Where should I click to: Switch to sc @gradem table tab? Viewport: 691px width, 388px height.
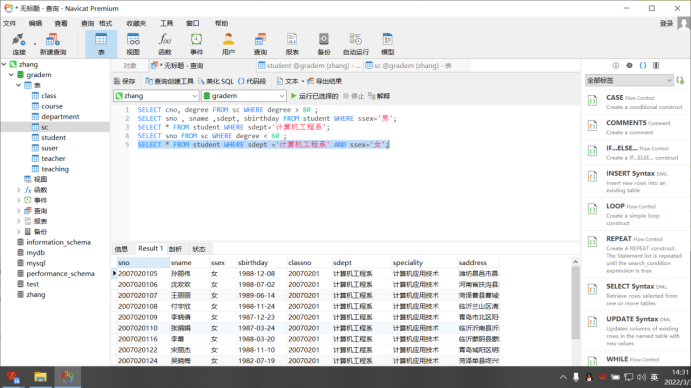point(409,66)
